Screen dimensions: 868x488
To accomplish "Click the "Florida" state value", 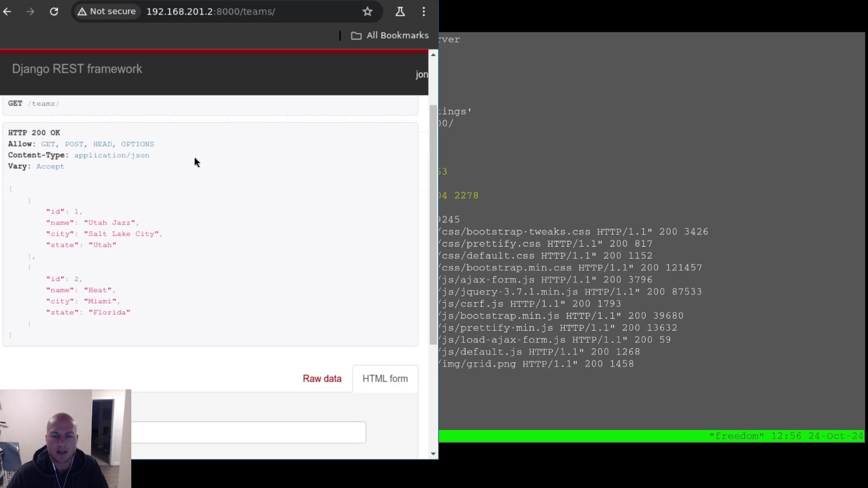I will point(110,312).
